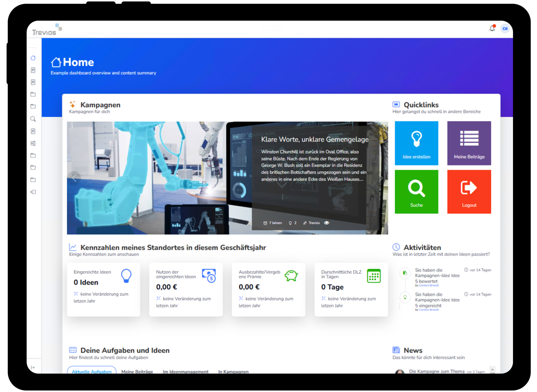Select the In Kampagnen tab
537x392 pixels.
coord(233,371)
